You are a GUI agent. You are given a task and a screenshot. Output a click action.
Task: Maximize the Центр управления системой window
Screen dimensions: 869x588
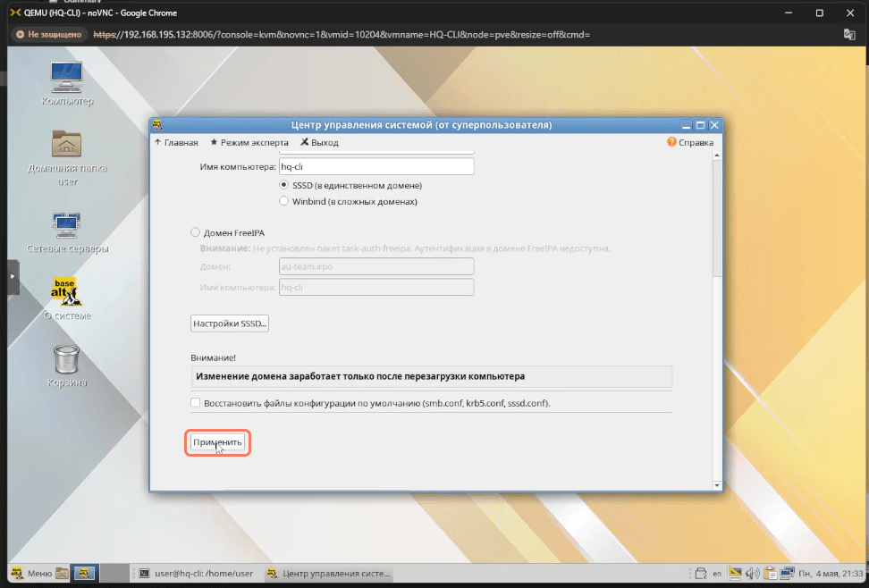point(701,125)
